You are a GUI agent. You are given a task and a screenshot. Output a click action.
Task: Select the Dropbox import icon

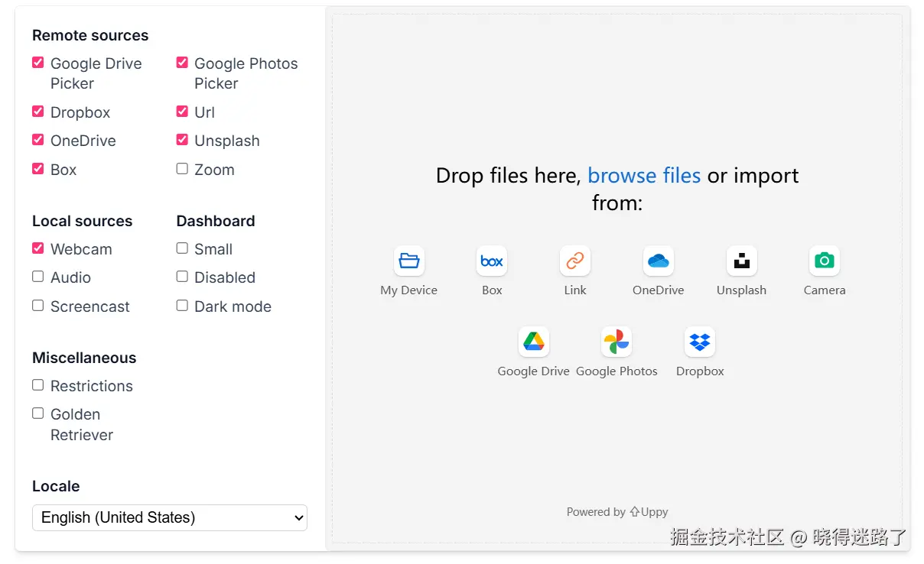700,342
